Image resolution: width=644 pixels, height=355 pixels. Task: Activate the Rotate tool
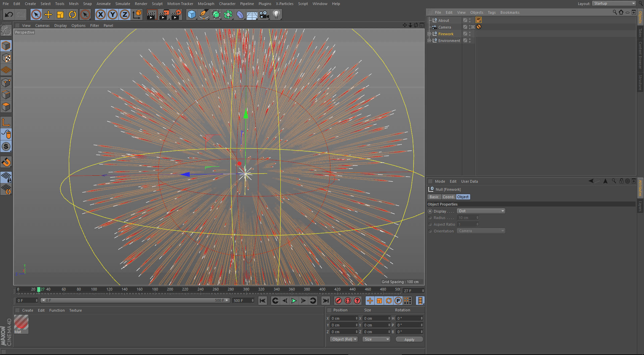72,14
